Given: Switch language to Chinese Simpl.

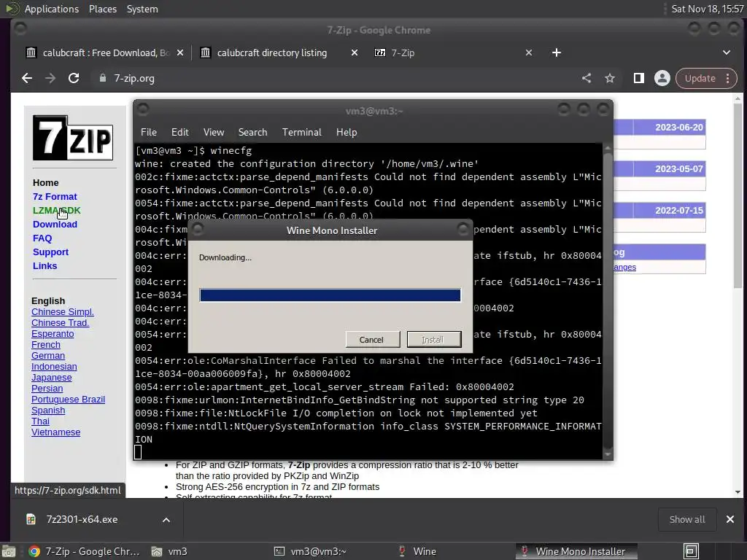Looking at the screenshot, I should 63,312.
